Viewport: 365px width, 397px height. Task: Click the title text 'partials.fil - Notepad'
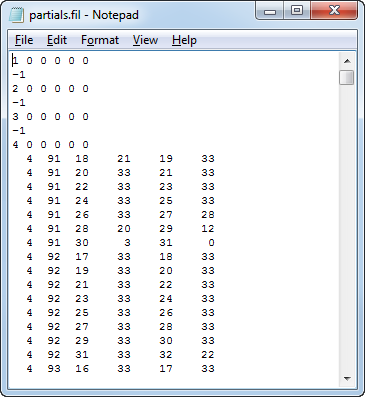coord(84,15)
